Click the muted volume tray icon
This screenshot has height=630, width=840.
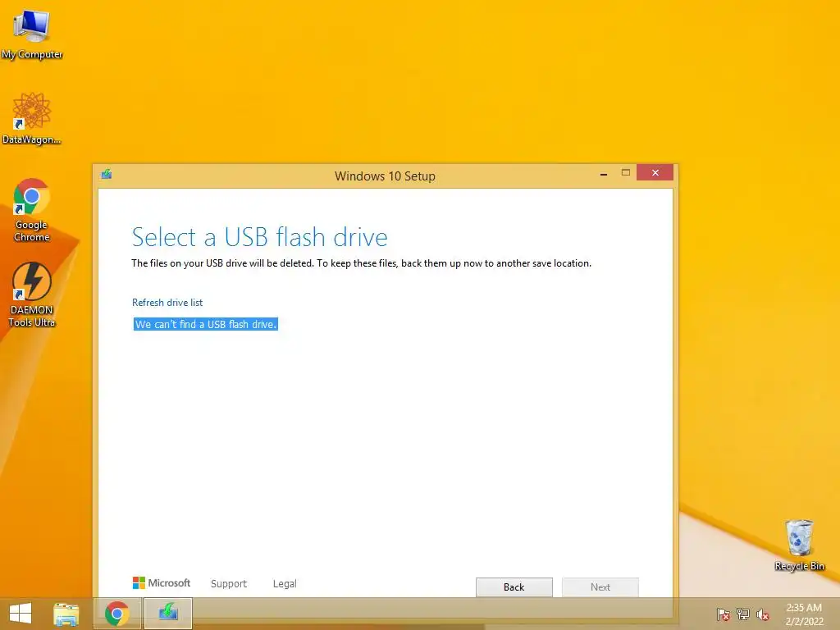[763, 614]
